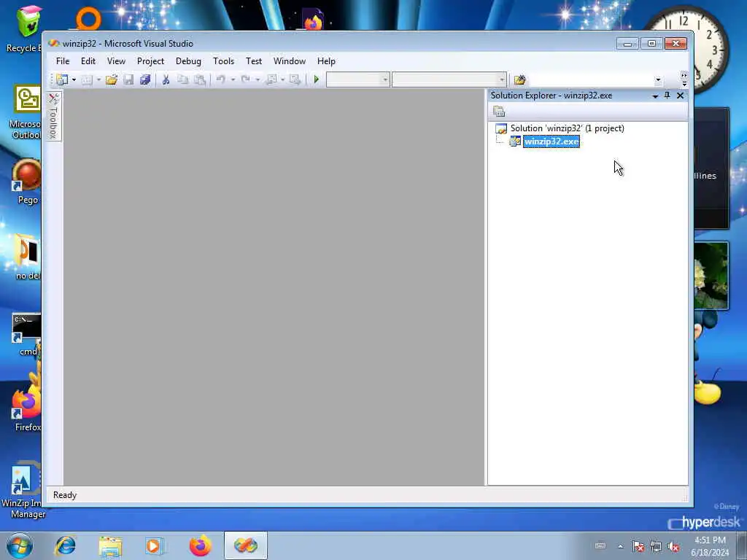Close the Solution Explorer panel
This screenshot has height=560, width=747.
point(681,96)
